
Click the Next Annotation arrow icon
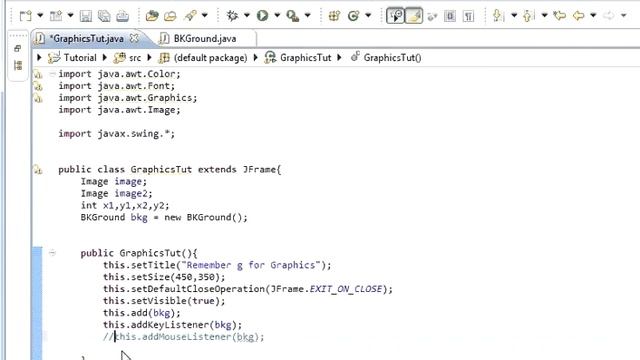(x=498, y=16)
